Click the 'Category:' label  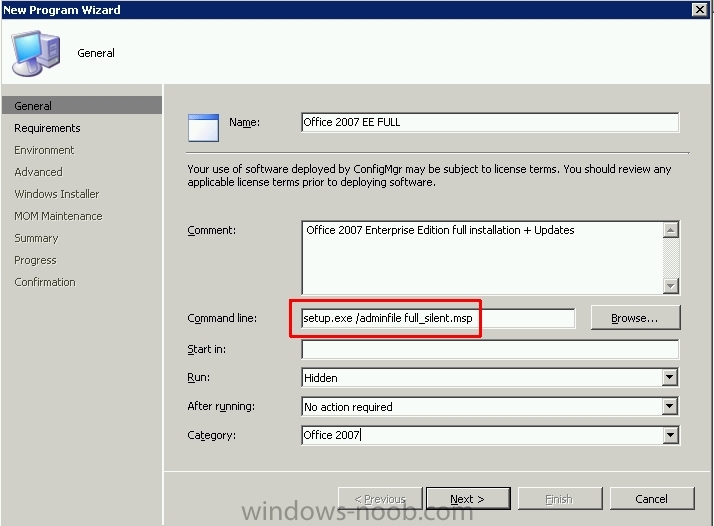[x=212, y=435]
